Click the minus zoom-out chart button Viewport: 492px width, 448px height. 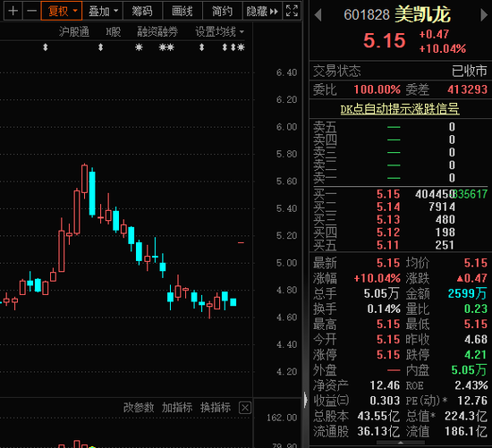click(x=31, y=12)
